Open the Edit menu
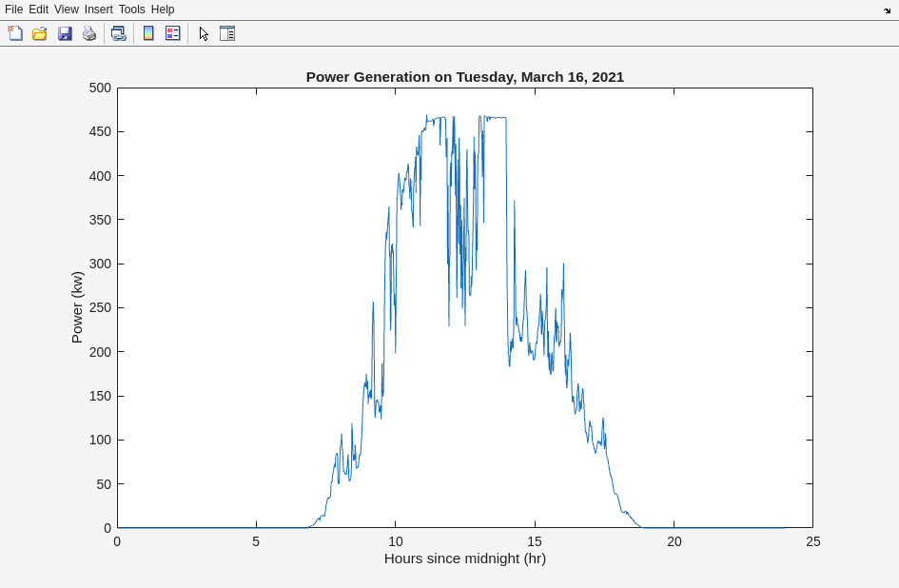899x588 pixels. coord(38,10)
